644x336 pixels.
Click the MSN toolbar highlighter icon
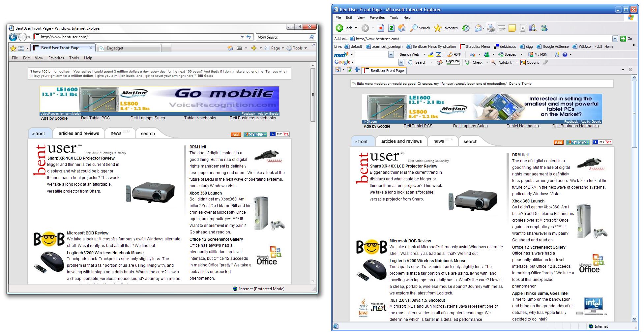[430, 54]
